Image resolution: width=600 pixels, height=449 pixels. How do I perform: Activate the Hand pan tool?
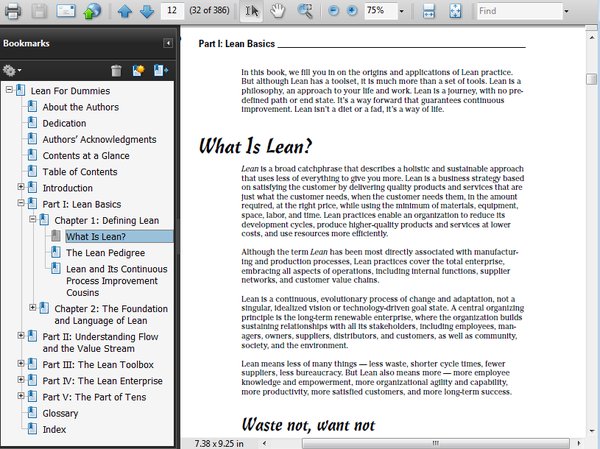click(x=277, y=11)
